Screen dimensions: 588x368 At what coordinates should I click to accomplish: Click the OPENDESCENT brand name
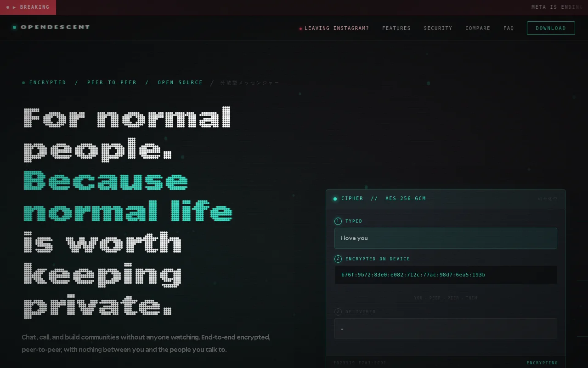coord(55,27)
